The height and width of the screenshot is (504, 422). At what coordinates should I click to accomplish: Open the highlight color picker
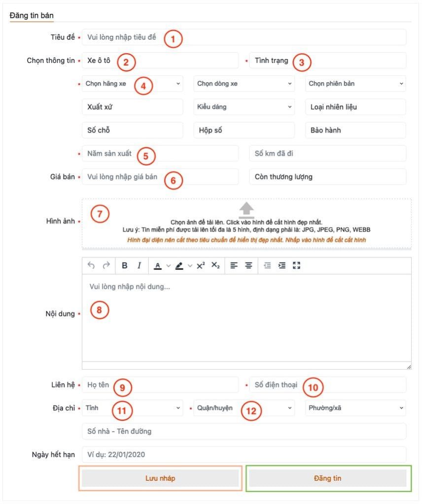pos(180,266)
